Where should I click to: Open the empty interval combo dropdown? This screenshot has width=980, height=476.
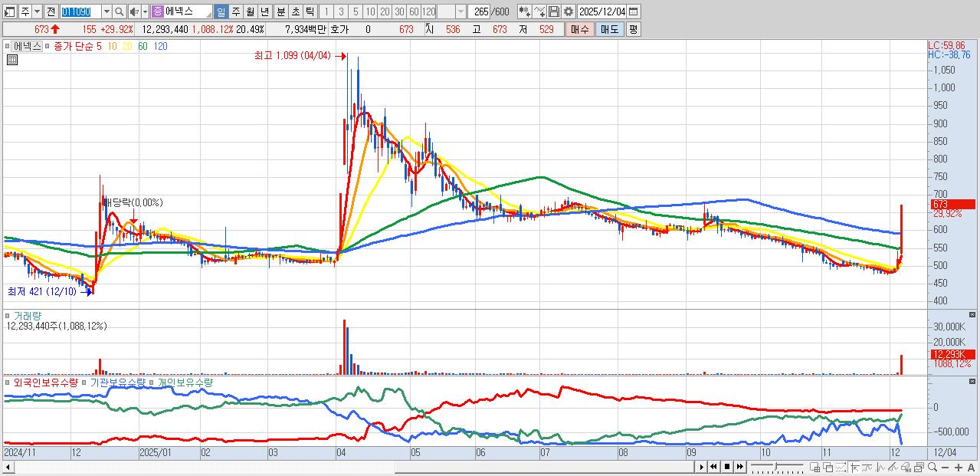point(459,11)
